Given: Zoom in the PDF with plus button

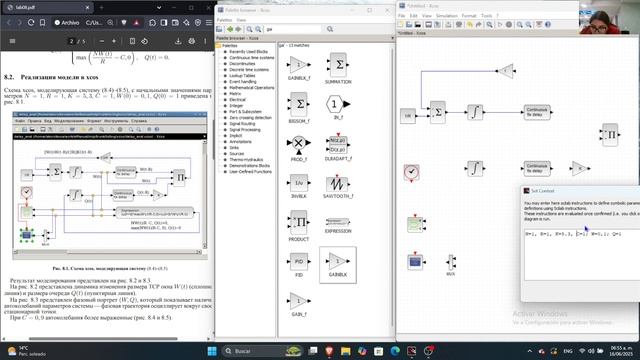Looking at the screenshot, I should pos(114,41).
